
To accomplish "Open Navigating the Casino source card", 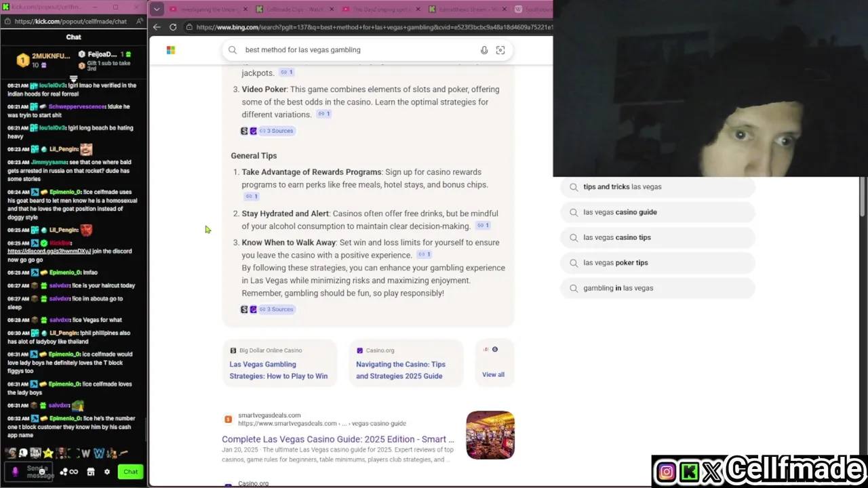I will 406,364.
